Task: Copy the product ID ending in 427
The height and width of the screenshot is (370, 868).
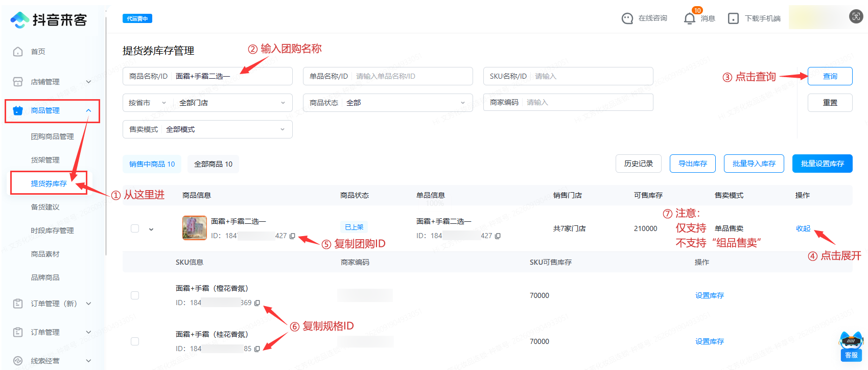Action: pyautogui.click(x=292, y=236)
